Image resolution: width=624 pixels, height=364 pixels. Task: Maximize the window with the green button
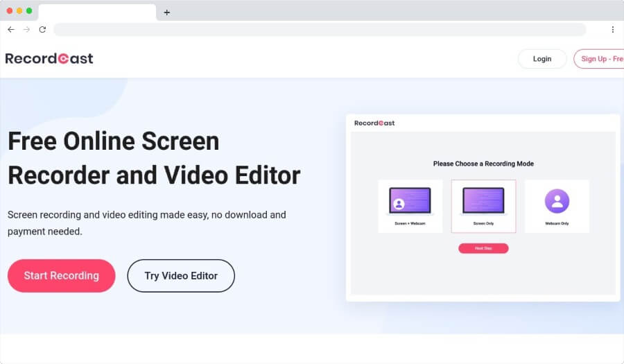click(x=29, y=10)
